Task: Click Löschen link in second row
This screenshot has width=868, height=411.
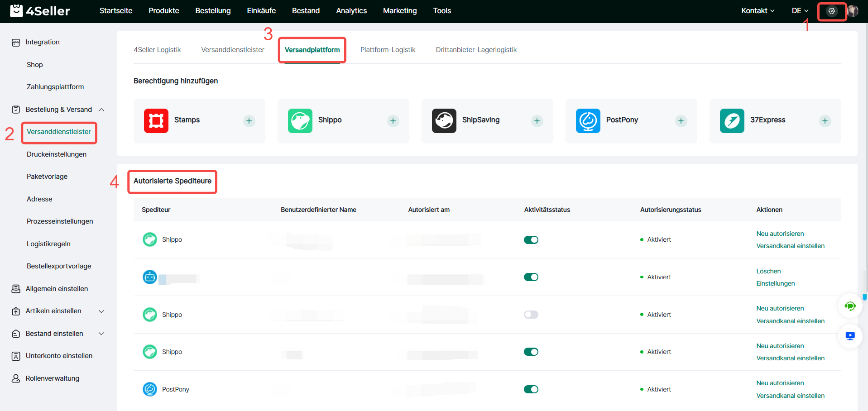Action: pyautogui.click(x=768, y=271)
